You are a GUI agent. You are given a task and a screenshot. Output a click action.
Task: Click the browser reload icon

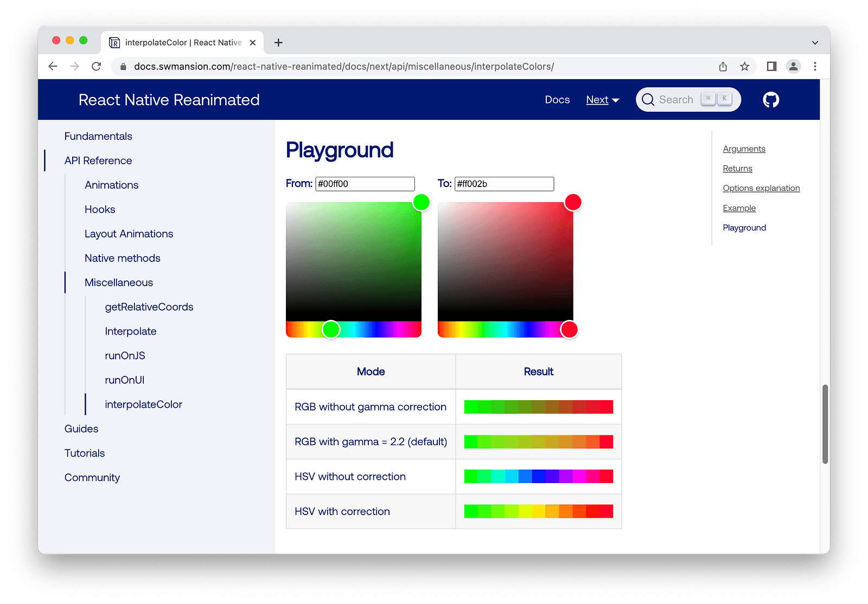click(97, 66)
